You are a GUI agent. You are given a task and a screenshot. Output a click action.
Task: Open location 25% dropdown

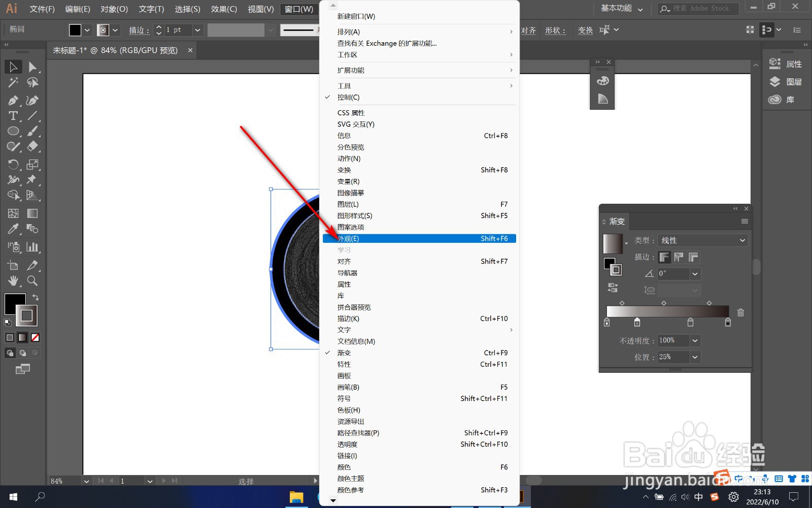point(695,357)
